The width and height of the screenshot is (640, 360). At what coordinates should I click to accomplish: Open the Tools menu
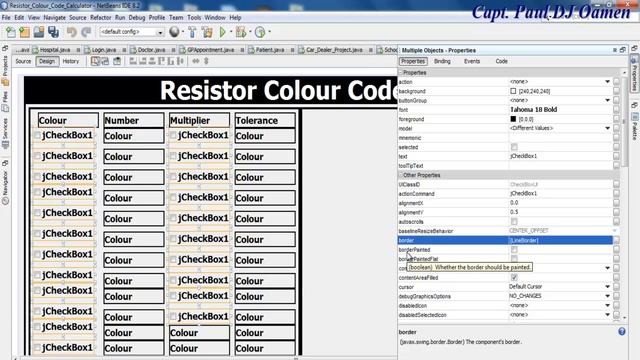[194, 18]
